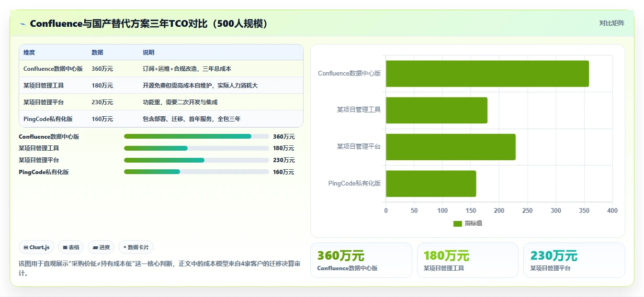Click the footnote text about 采购价低≠持有成本低
Screen dimensions: 644x297
tap(159, 268)
